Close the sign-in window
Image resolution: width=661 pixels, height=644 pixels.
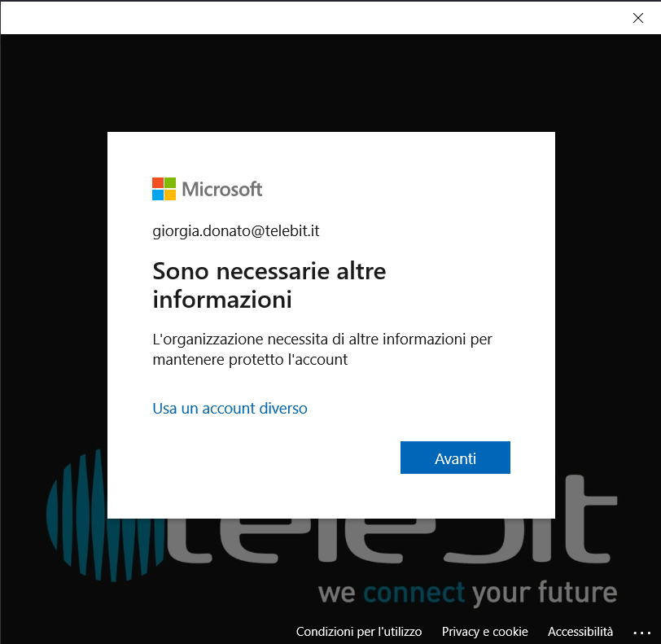pyautogui.click(x=638, y=18)
